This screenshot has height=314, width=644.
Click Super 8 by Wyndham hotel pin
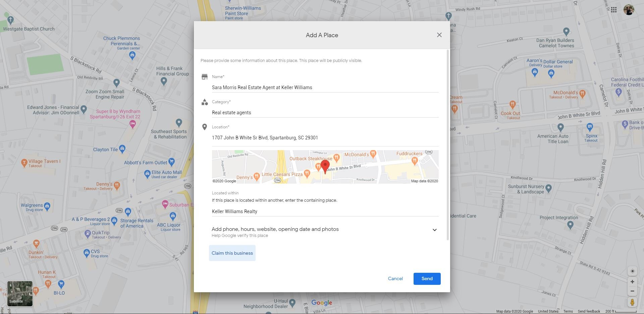tap(132, 125)
